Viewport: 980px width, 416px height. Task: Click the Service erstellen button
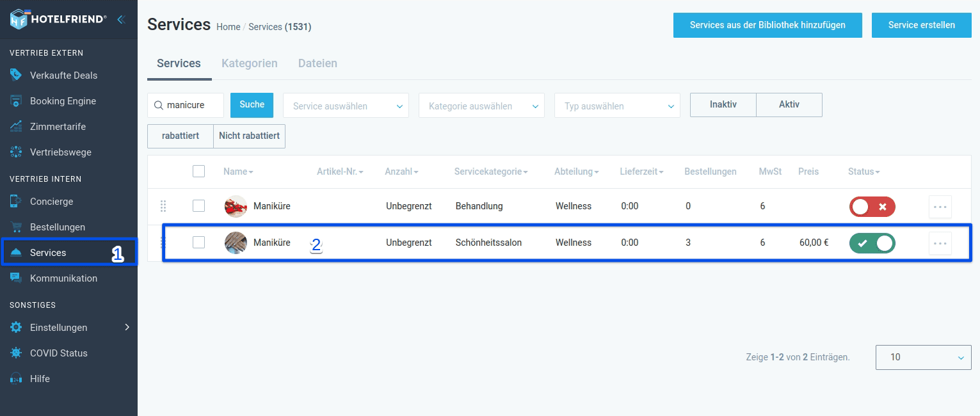(x=922, y=25)
